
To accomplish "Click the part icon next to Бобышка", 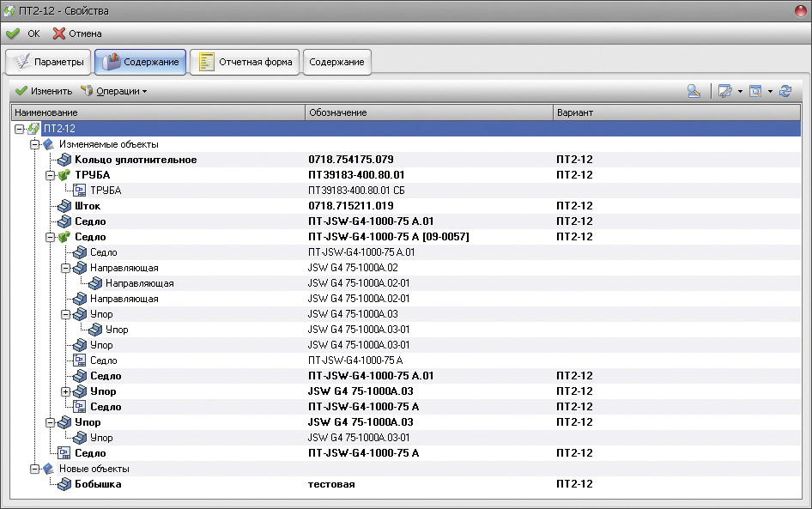I will [64, 484].
